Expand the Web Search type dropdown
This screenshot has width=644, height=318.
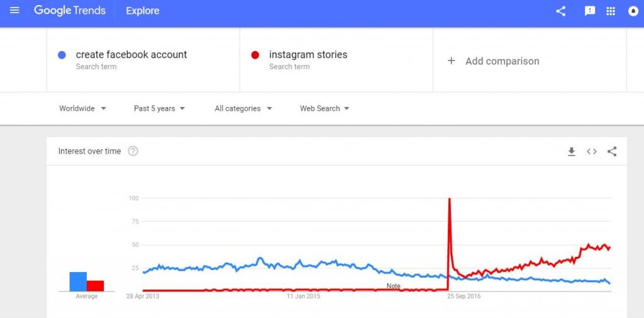(325, 108)
